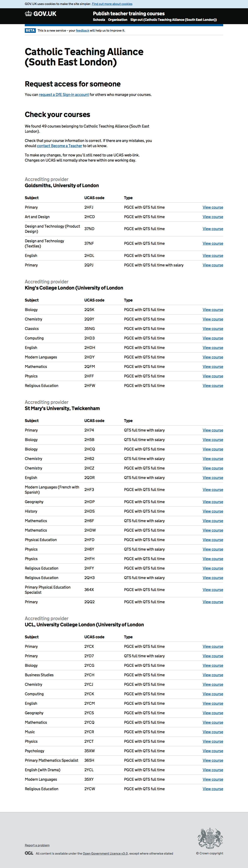View the Classics course 35NG
248x868 pixels.
pyautogui.click(x=213, y=329)
